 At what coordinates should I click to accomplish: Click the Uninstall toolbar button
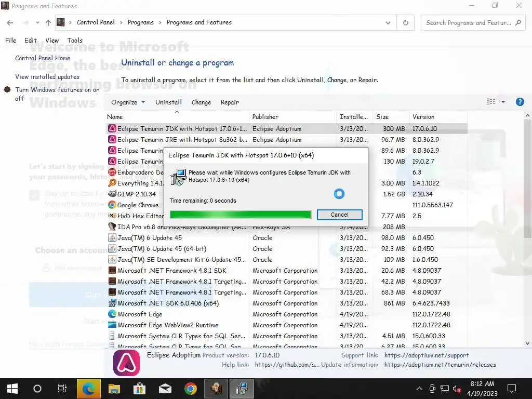tap(168, 102)
